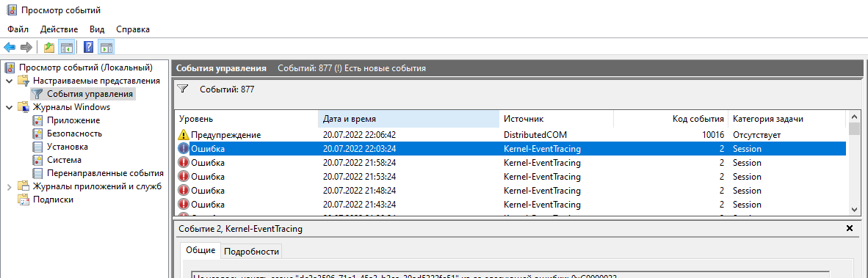Select Просмотр событий (Локальный) root node
The image size is (868, 278).
click(x=86, y=67)
